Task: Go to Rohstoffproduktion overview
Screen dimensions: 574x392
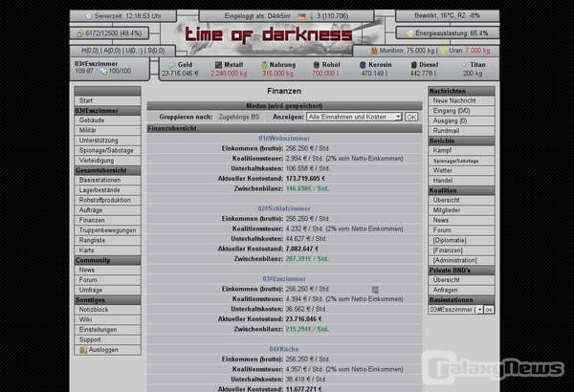Action: click(x=107, y=200)
